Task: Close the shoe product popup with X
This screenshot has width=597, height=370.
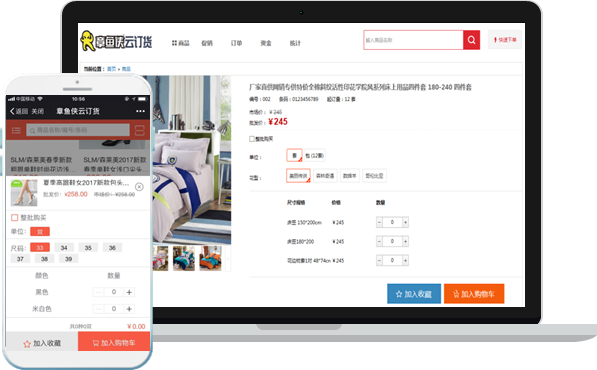Action: click(x=139, y=187)
